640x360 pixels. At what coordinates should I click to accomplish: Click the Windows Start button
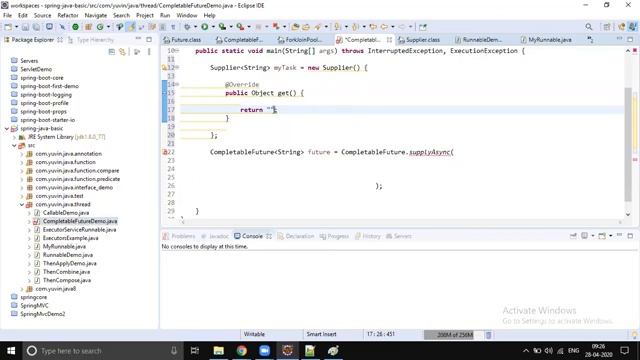pyautogui.click(x=11, y=351)
